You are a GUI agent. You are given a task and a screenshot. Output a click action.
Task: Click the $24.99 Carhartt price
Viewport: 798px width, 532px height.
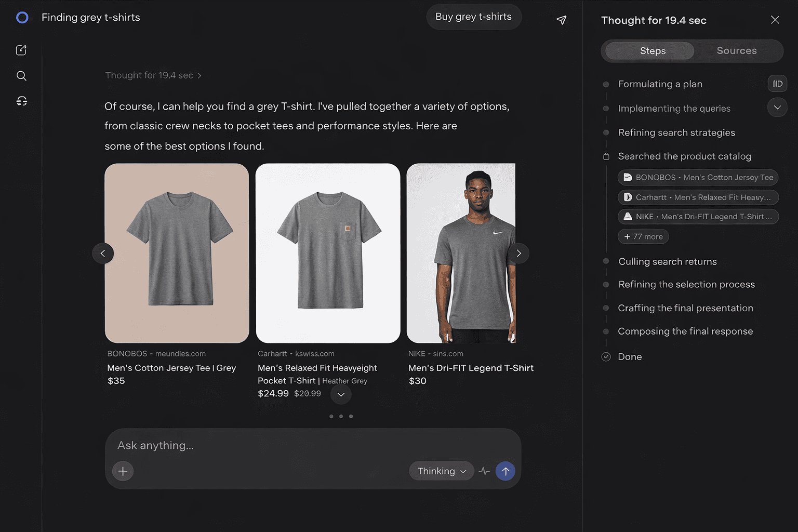[x=273, y=394]
